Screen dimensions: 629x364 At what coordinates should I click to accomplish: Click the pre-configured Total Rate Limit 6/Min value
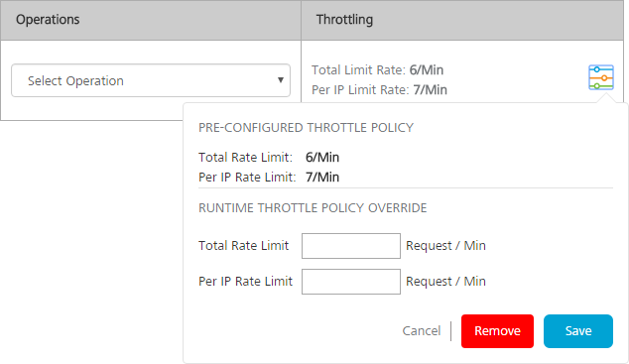click(x=322, y=157)
